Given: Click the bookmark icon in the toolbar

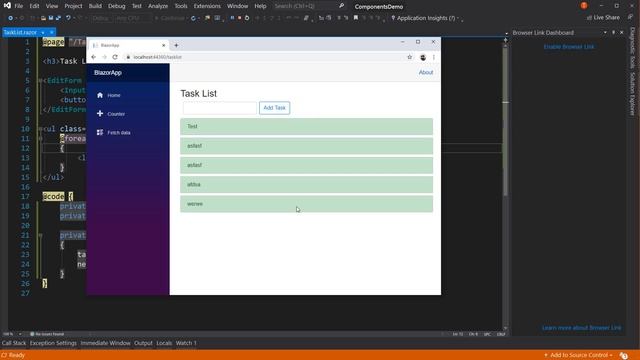Looking at the screenshot, I should 356,18.
